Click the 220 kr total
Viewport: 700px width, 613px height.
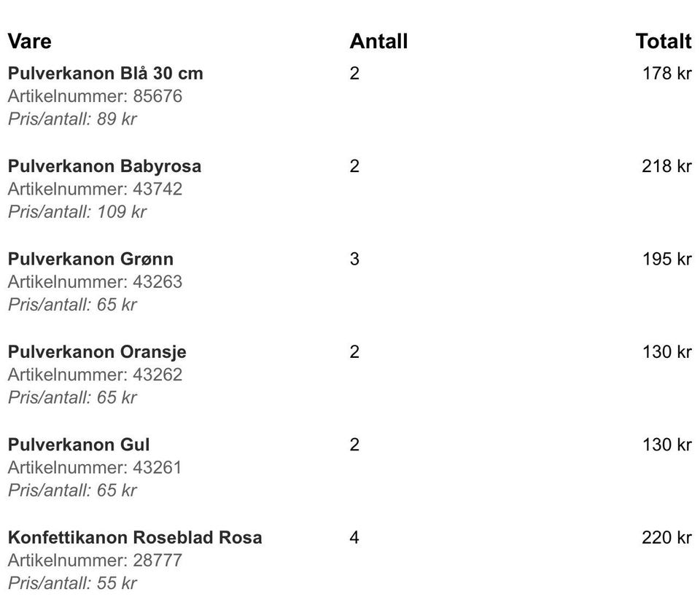point(667,538)
